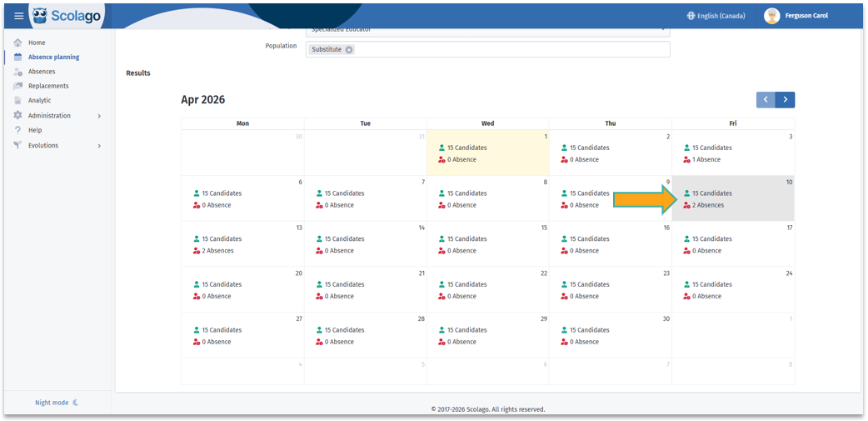Open Absence planning in sidebar
Viewport: 868px width, 421px height.
pos(53,57)
